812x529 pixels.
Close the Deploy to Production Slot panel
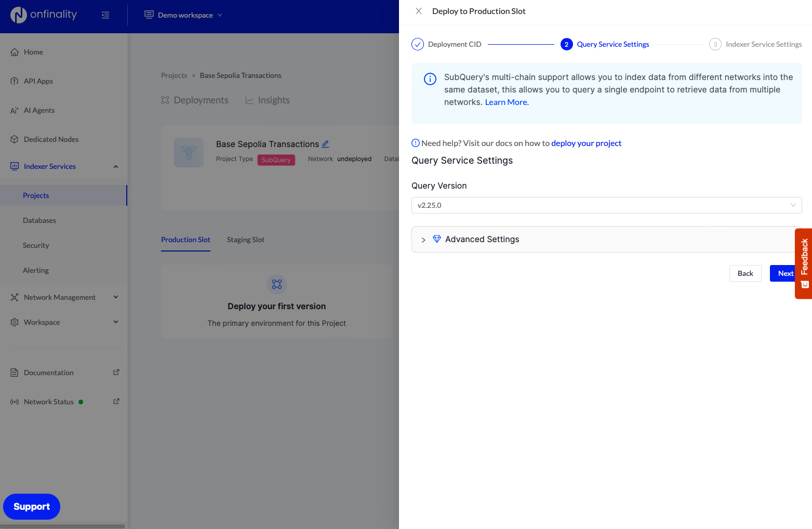point(419,10)
